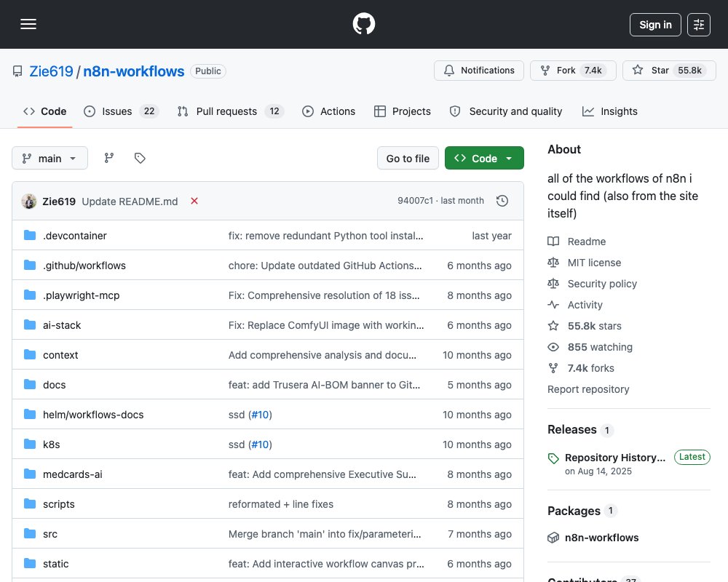Open Zie619 avatar in commit row
The width and height of the screenshot is (728, 582).
click(29, 202)
